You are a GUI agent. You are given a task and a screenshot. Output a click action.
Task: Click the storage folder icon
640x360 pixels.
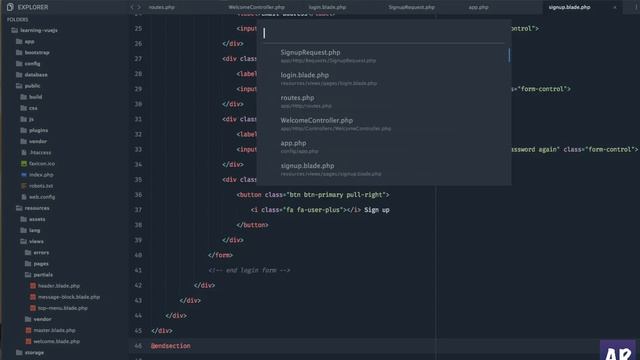click(19, 352)
